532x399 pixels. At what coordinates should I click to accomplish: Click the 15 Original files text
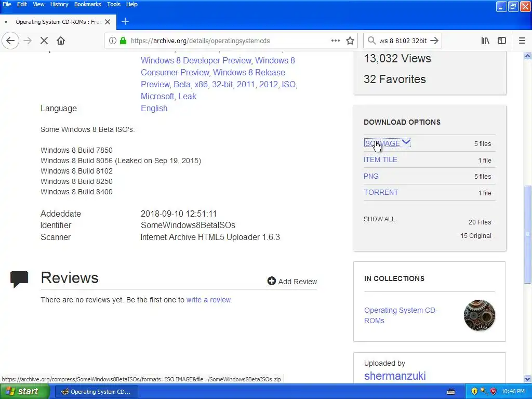point(476,236)
